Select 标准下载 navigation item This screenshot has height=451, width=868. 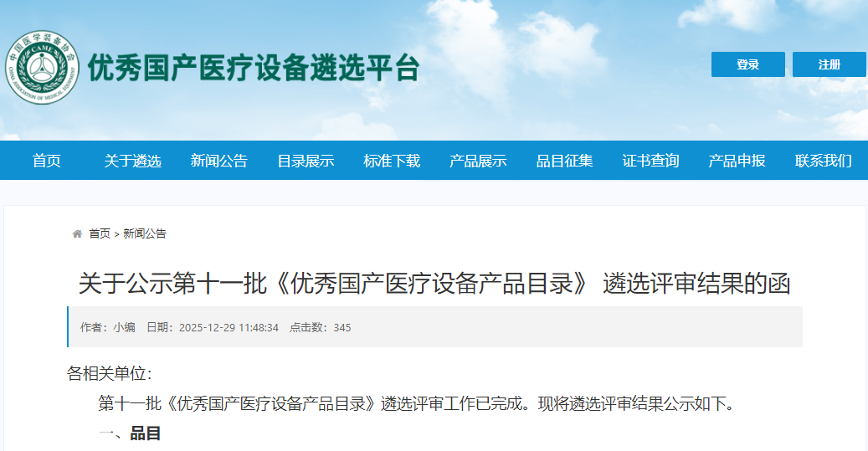coord(392,161)
